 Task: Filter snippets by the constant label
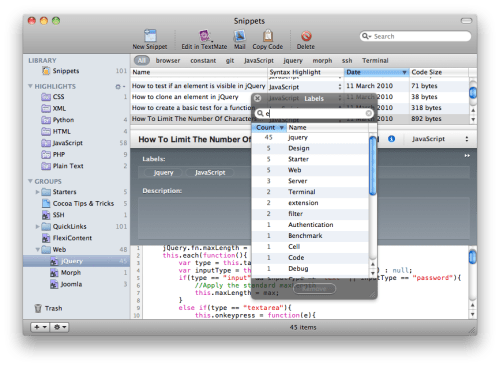(203, 61)
